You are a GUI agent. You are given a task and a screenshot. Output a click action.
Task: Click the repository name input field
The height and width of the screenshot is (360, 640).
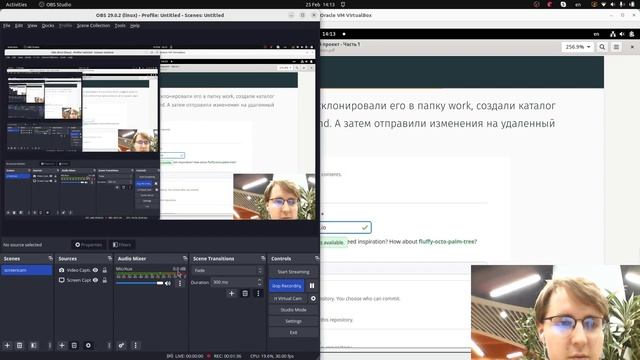[x=346, y=227]
